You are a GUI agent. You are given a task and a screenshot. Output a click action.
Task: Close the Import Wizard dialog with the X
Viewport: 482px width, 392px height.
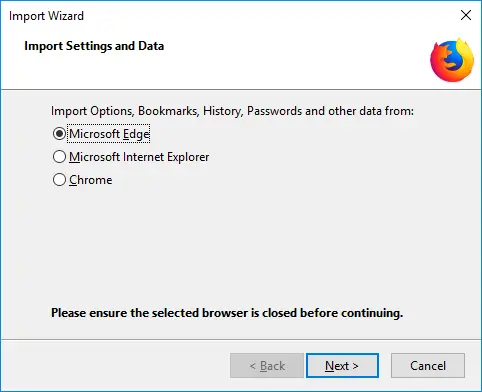click(x=466, y=15)
